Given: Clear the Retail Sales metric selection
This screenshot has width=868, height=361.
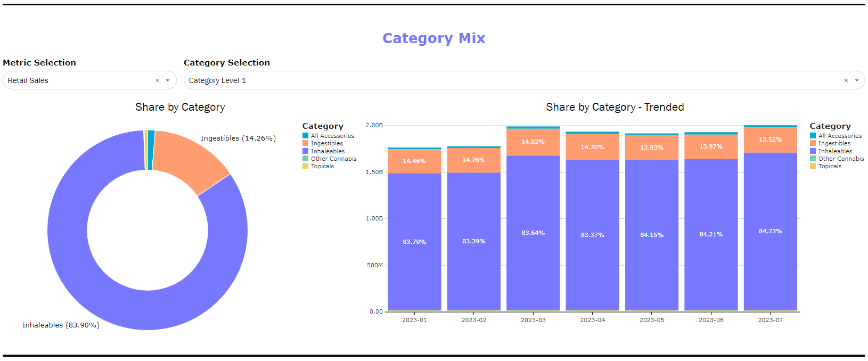Looking at the screenshot, I should coord(157,80).
